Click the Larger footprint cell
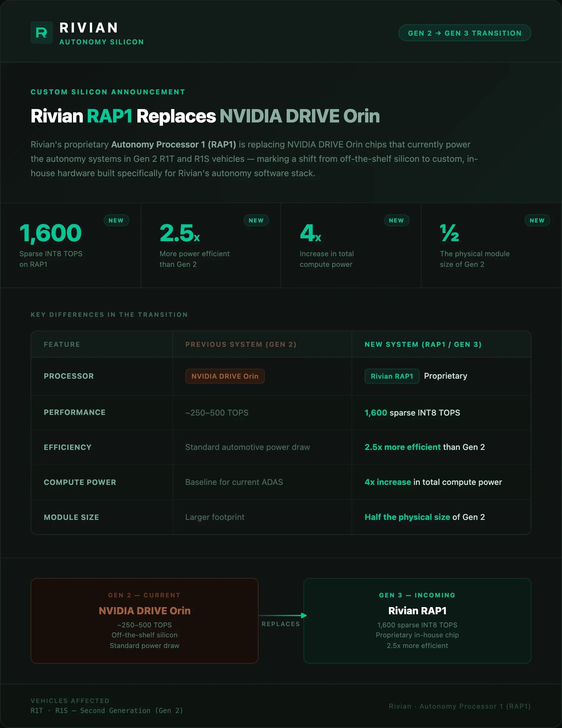The image size is (562, 728). click(x=215, y=517)
